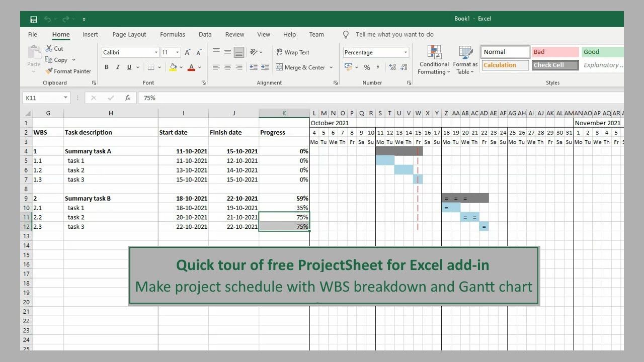Toggle Bold formatting

106,67
